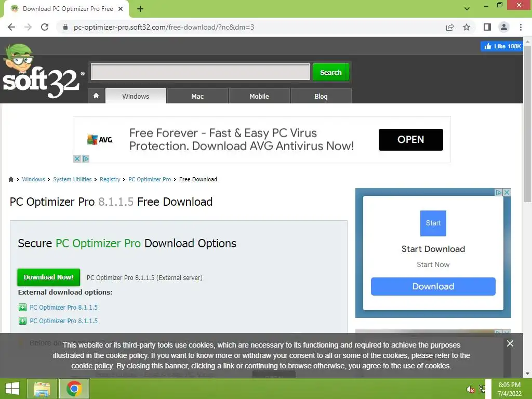Go to the soft32 home tab icon
This screenshot has height=399, width=532.
click(x=96, y=96)
